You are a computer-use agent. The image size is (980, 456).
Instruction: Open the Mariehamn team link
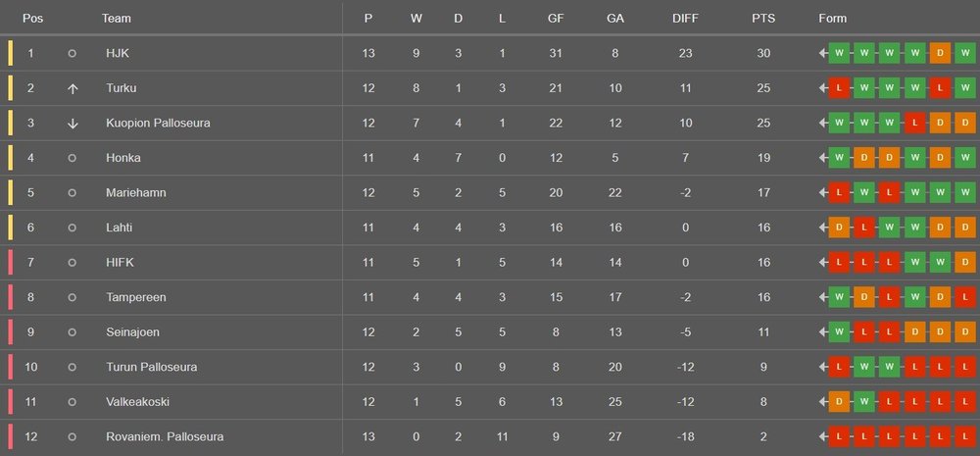click(135, 193)
